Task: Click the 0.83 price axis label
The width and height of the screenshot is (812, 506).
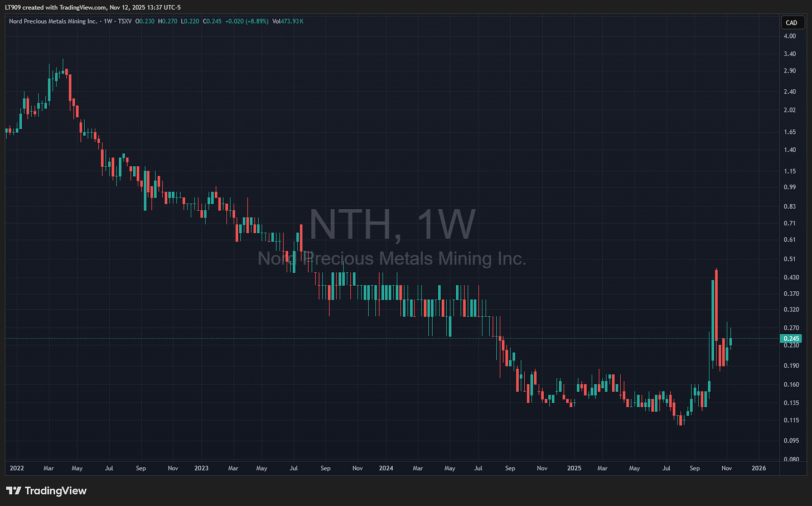Action: (x=790, y=206)
